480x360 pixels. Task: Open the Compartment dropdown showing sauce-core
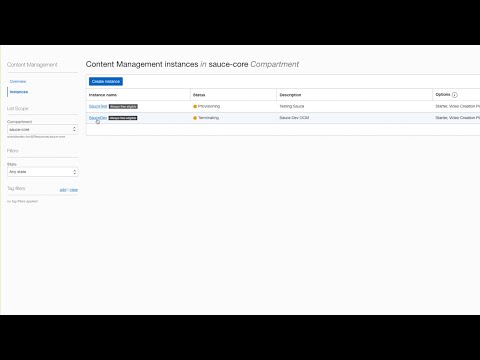tap(43, 129)
